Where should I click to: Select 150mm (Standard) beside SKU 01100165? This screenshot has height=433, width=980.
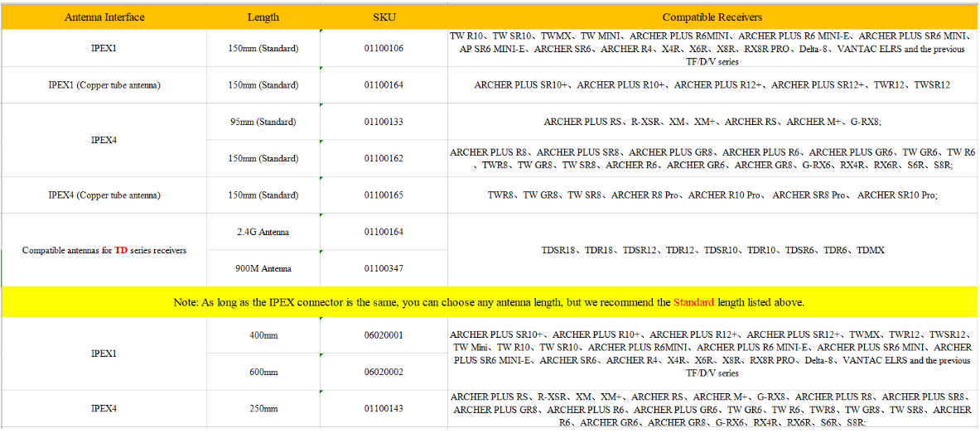[x=263, y=195]
